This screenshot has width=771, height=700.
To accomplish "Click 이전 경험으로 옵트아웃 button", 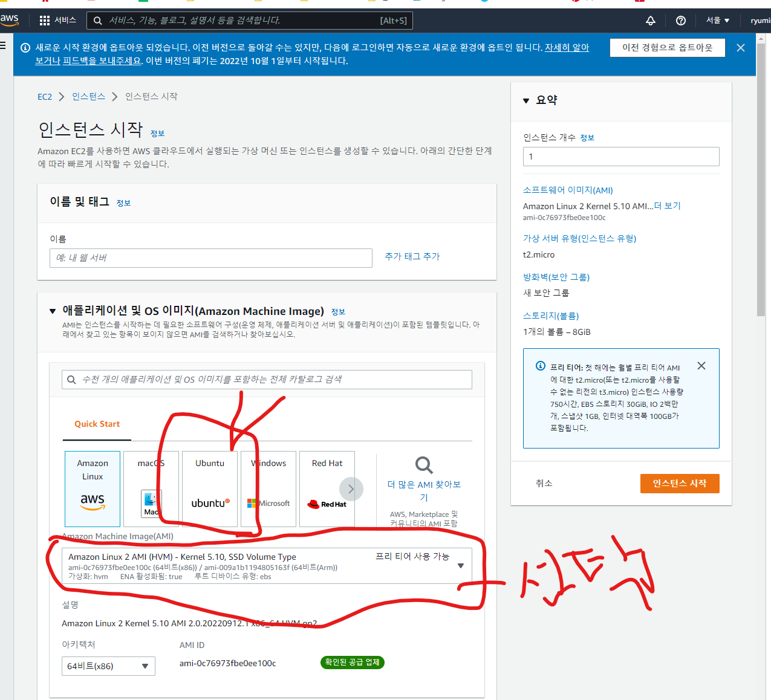I will click(x=668, y=48).
